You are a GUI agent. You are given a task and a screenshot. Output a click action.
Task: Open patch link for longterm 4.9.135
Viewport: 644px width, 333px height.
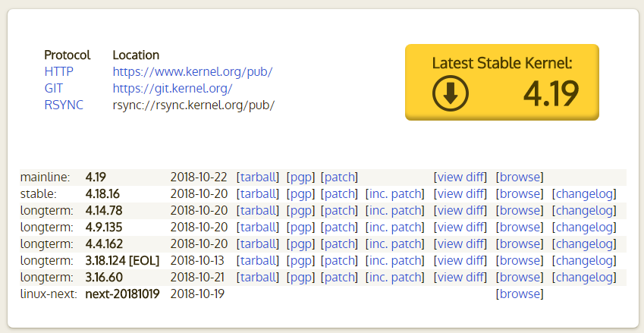click(x=339, y=227)
